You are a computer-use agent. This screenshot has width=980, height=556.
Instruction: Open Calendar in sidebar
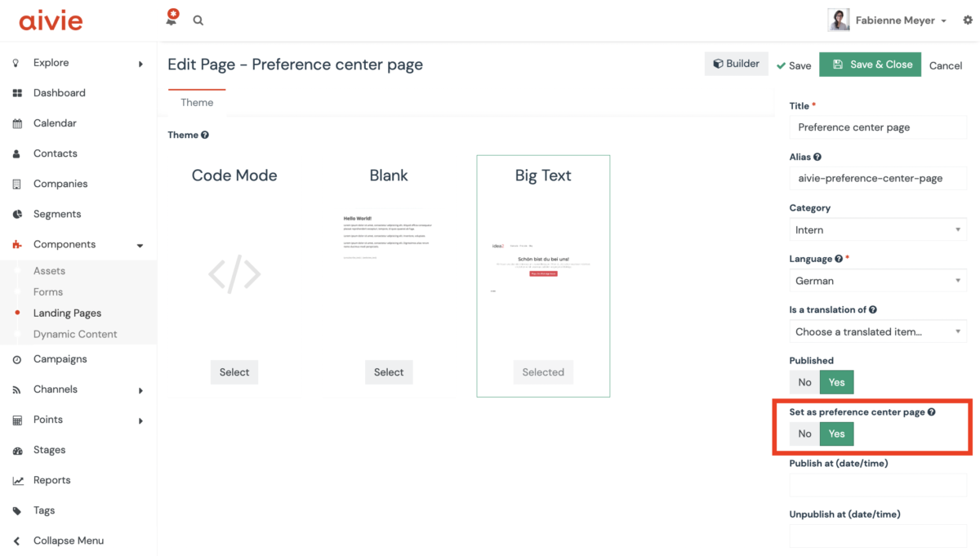tap(55, 123)
